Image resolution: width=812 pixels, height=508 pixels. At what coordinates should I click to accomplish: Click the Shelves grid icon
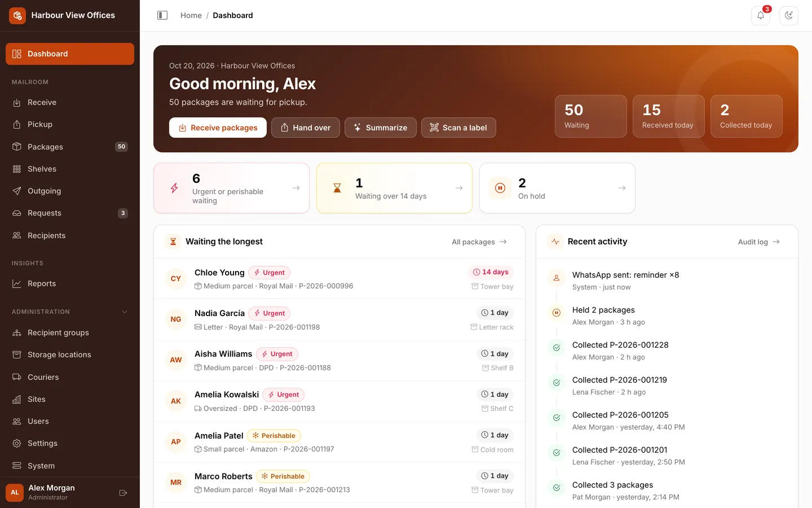17,169
